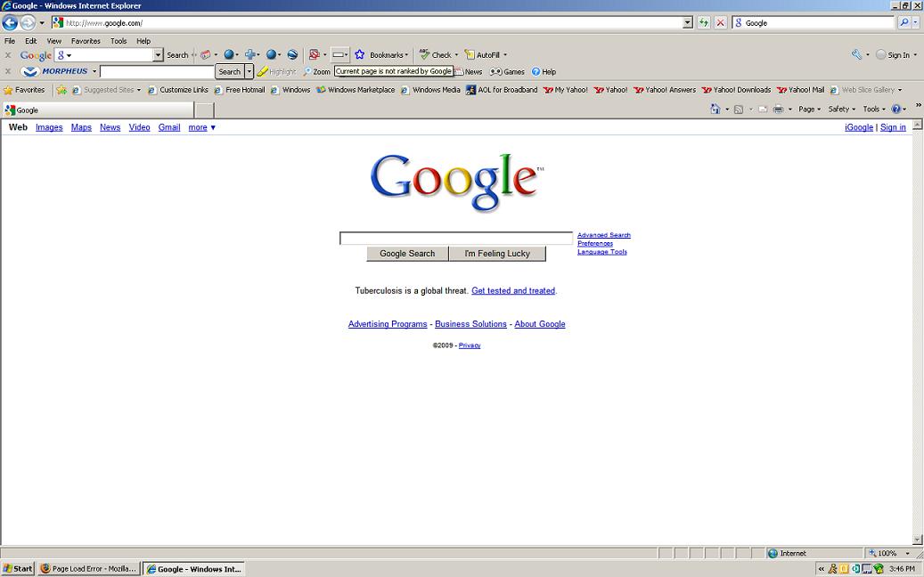Click the Favorites star button
This screenshot has height=577, width=924.
pyautogui.click(x=24, y=90)
